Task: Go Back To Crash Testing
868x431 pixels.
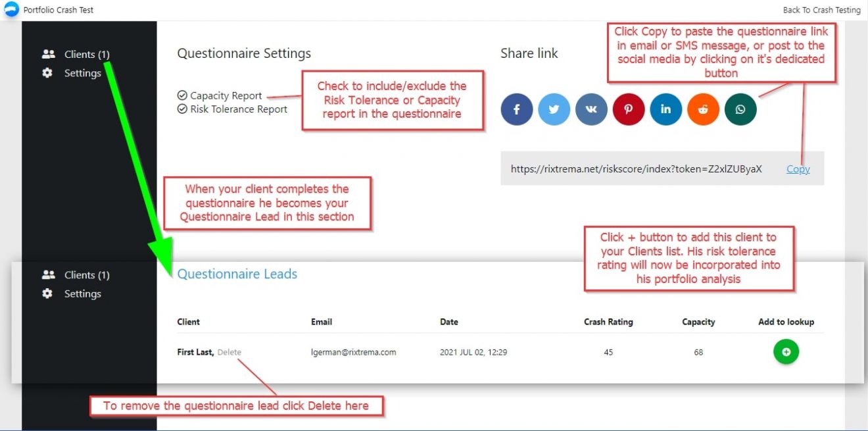Action: pos(821,10)
